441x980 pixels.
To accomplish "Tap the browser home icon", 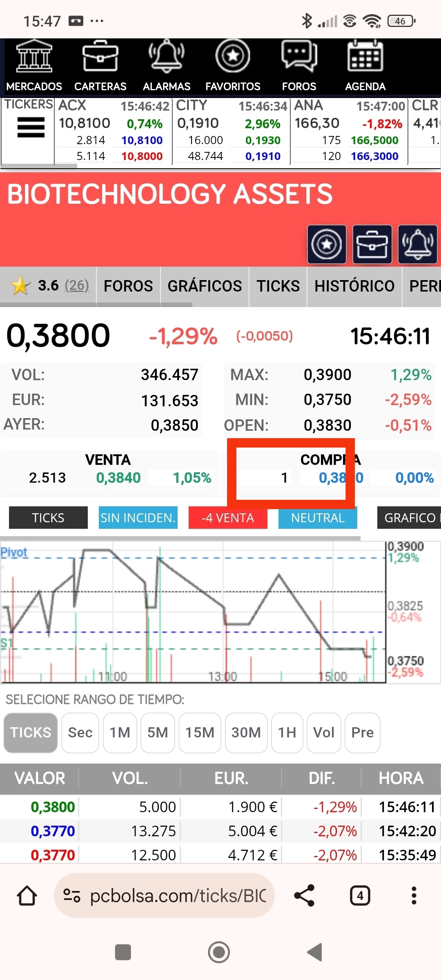I will point(27,895).
